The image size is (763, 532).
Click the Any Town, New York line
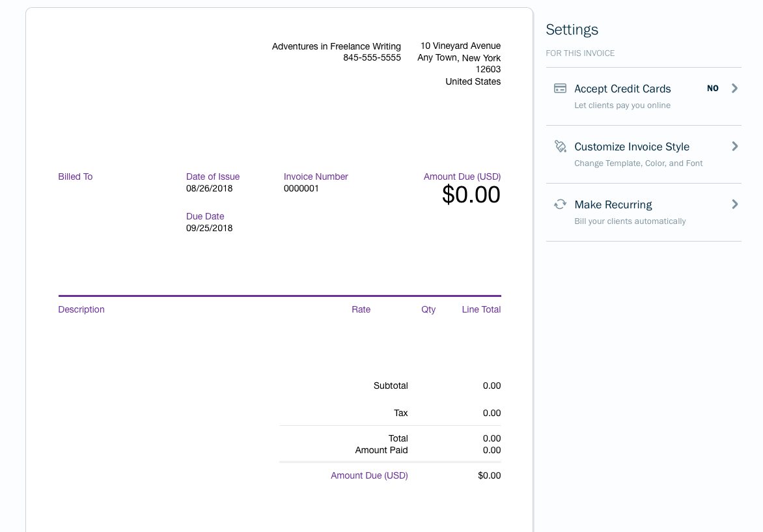459,58
